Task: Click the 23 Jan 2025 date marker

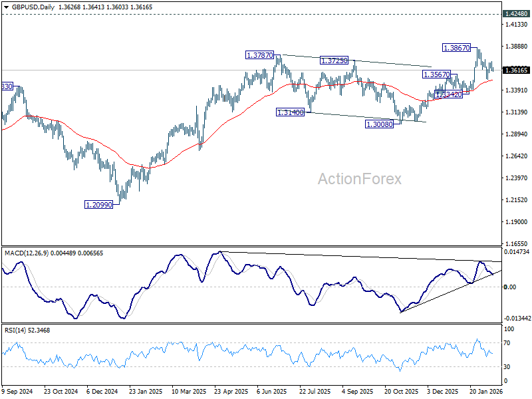Action: [146, 391]
